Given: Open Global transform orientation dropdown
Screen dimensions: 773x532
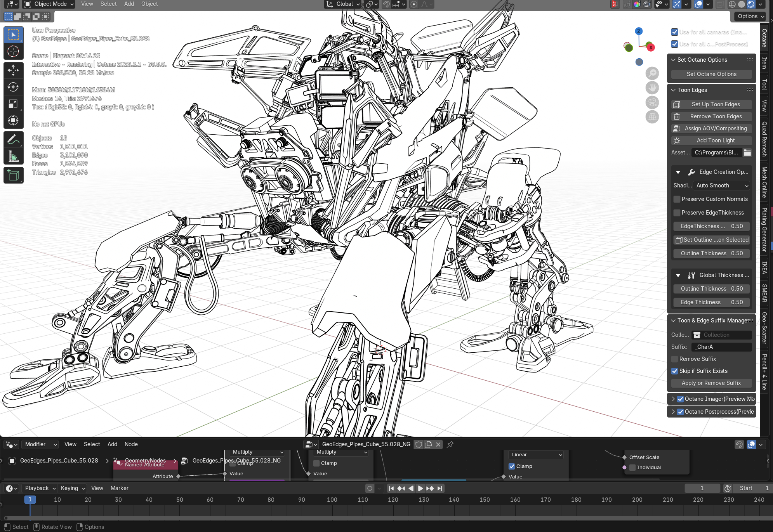Looking at the screenshot, I should click(342, 4).
